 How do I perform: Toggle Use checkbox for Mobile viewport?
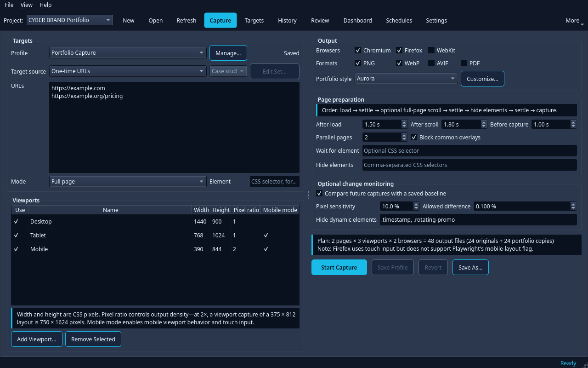[x=16, y=249]
